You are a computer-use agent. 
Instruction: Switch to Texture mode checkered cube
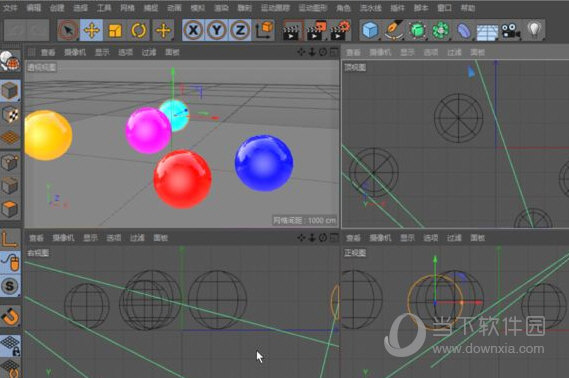tap(10, 115)
